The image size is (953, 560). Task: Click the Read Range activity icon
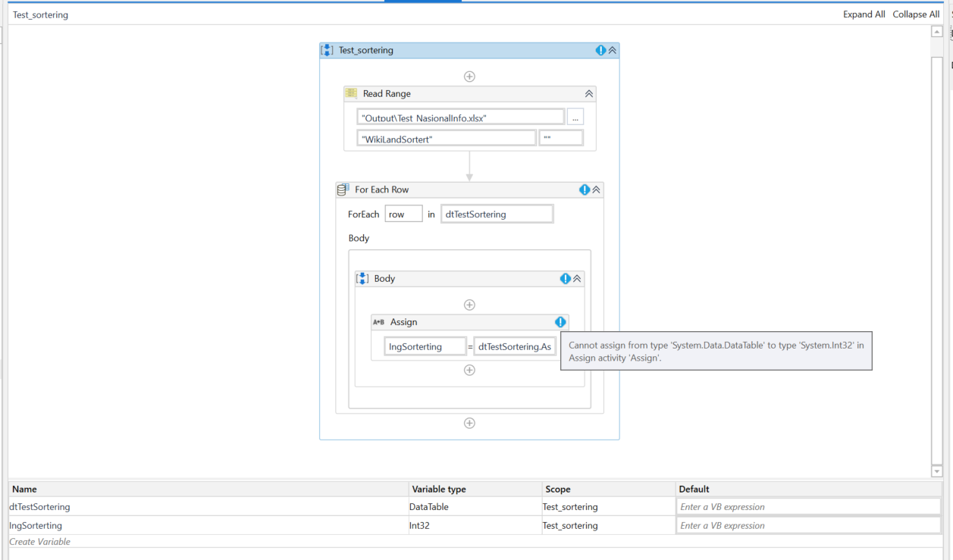[x=351, y=93]
